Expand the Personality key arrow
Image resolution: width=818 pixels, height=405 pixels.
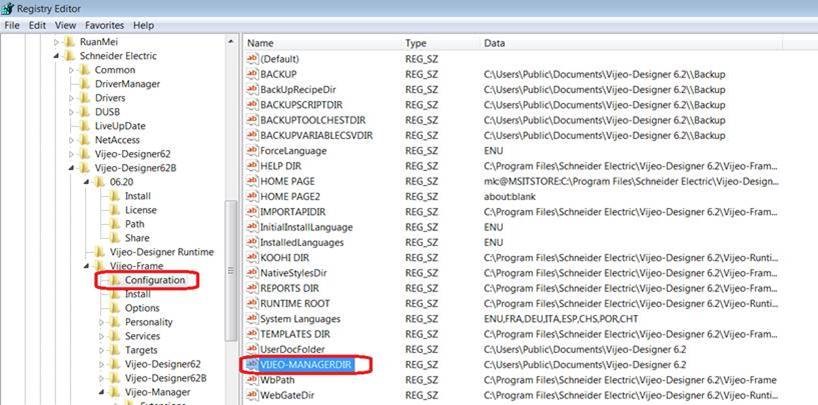coord(102,322)
